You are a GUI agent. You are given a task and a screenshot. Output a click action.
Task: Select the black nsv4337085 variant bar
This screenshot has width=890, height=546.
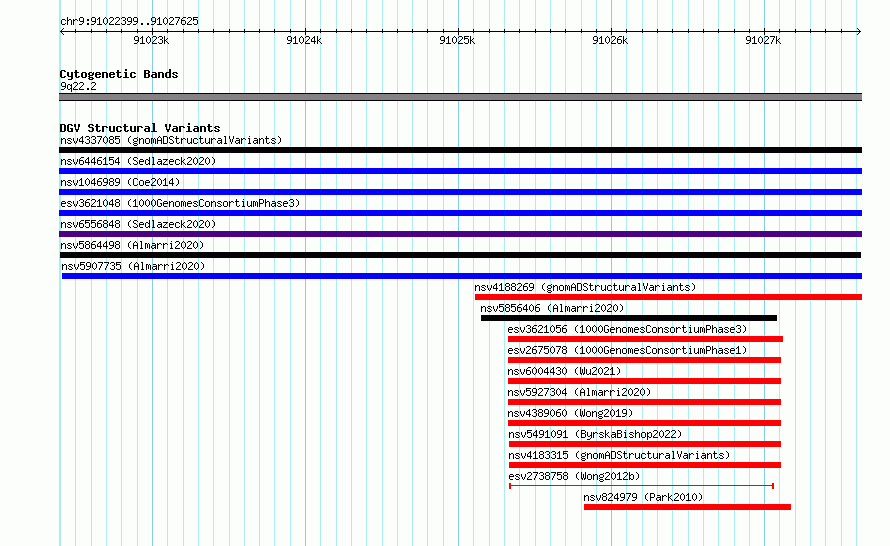click(x=460, y=150)
